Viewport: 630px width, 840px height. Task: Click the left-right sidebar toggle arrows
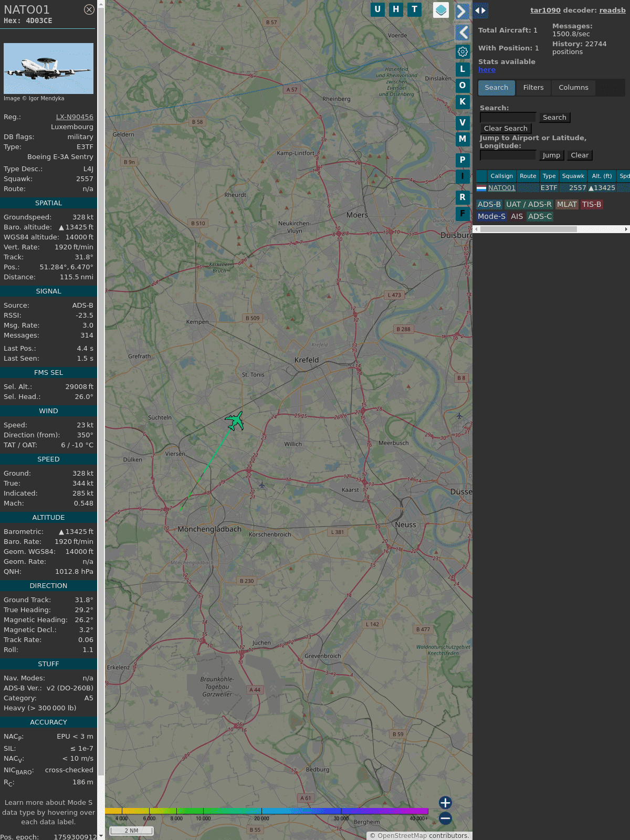480,10
